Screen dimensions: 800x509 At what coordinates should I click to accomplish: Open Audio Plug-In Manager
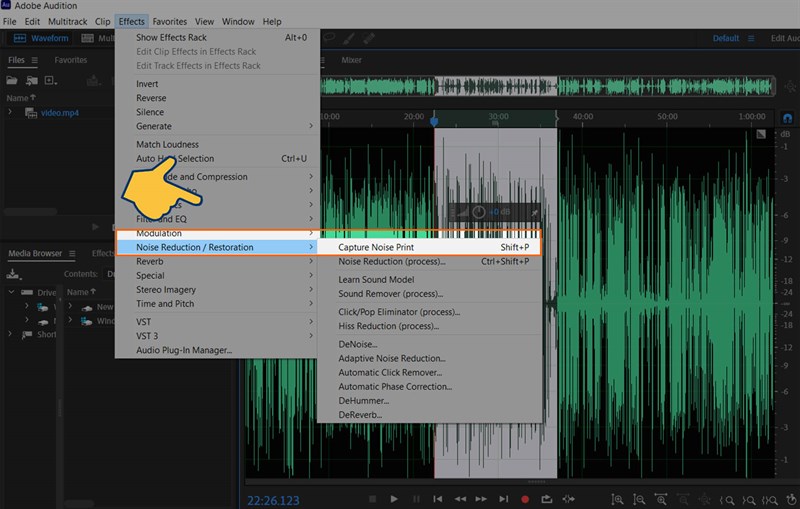pos(184,350)
